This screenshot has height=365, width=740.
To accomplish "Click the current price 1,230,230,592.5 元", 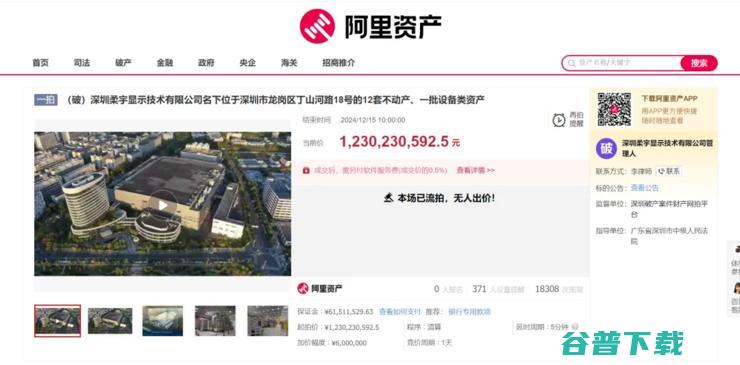I will [x=399, y=142].
